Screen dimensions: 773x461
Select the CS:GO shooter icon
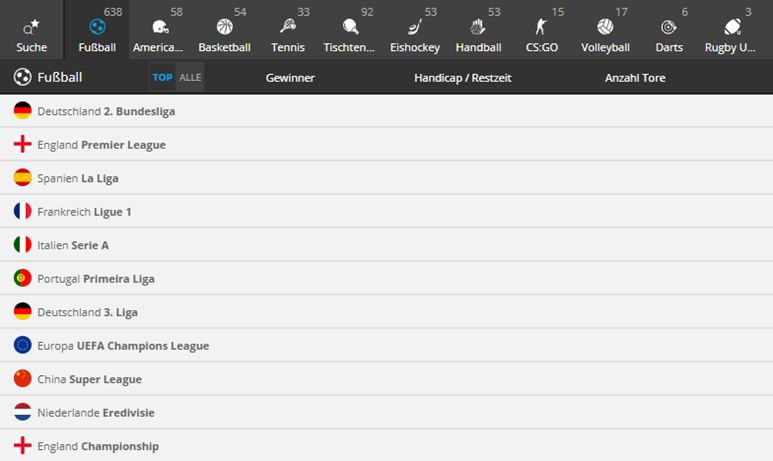541,27
